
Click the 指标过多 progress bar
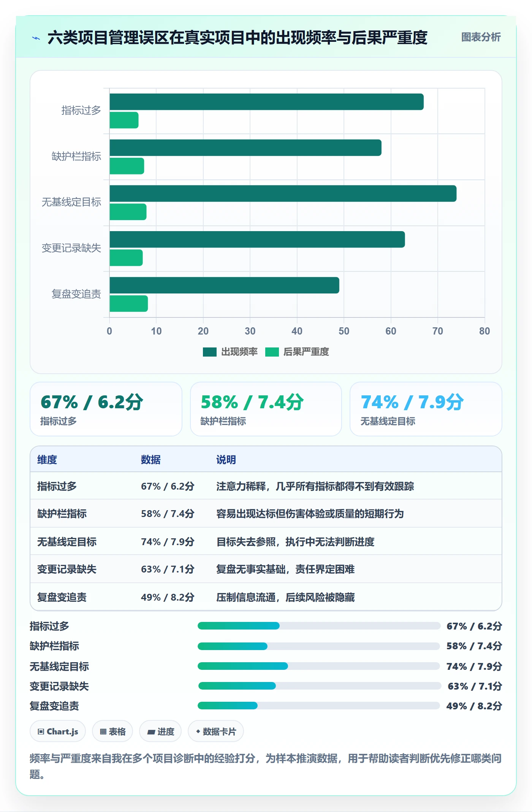[x=319, y=626]
